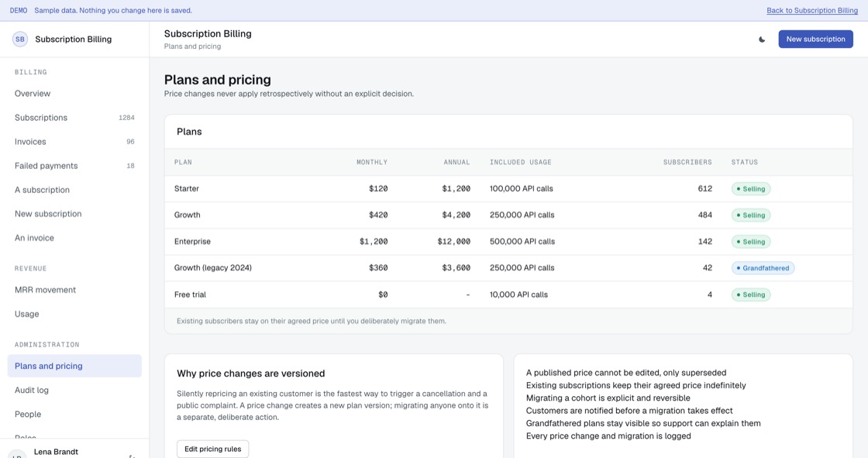The image size is (868, 458).
Task: Click the $1,200 monthly Enterprise price
Action: point(374,242)
